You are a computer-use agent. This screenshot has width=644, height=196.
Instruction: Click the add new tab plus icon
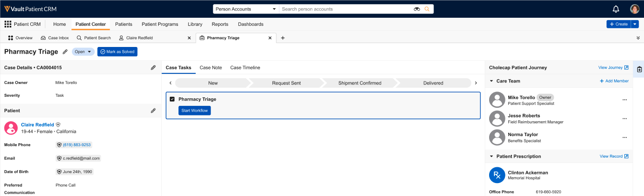(x=282, y=38)
